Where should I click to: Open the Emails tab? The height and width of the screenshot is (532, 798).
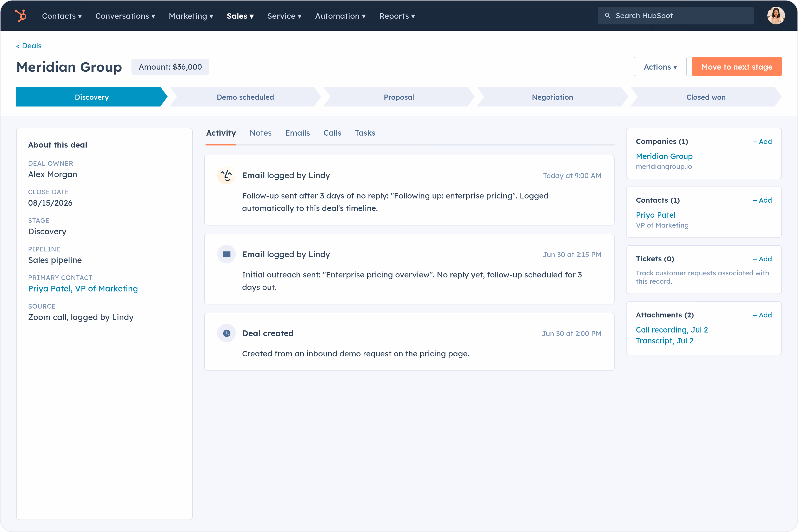pyautogui.click(x=297, y=133)
